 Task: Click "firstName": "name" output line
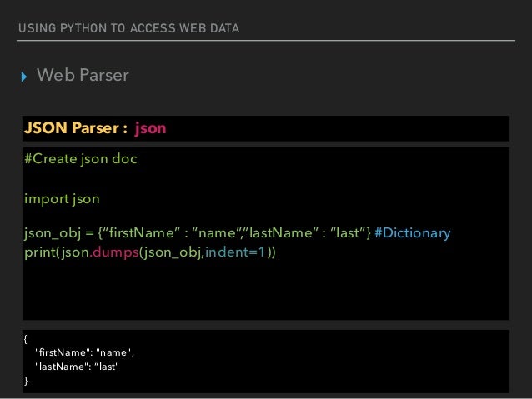(85, 352)
